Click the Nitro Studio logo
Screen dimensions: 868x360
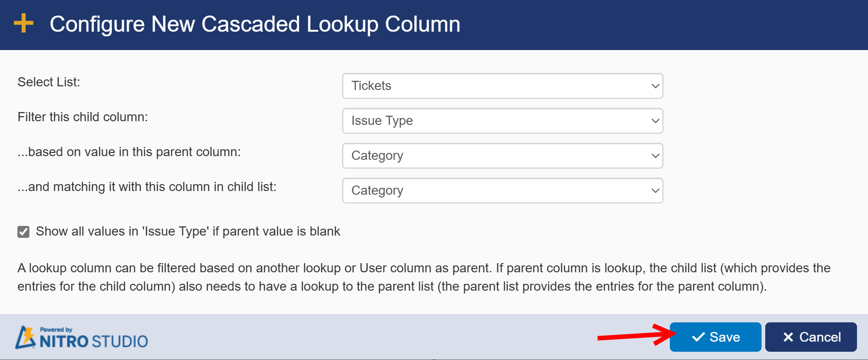coord(81,337)
